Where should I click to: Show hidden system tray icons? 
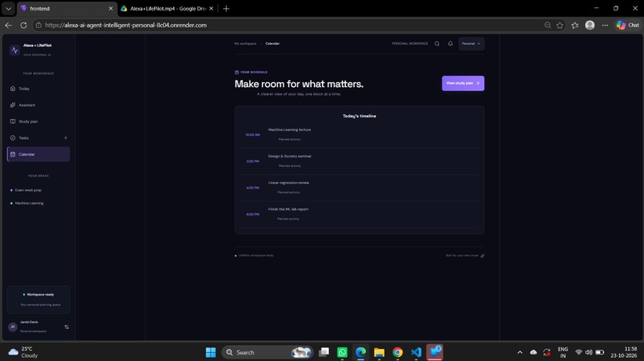click(x=520, y=352)
